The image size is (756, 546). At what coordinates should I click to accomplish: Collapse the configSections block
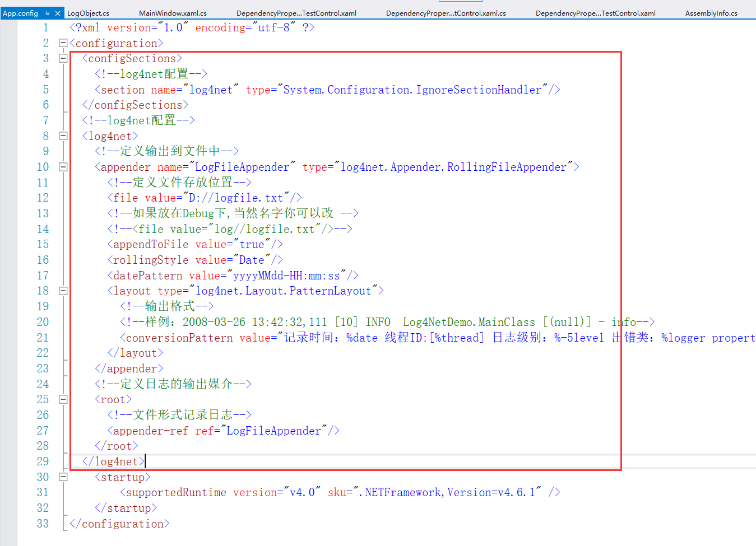click(x=63, y=58)
